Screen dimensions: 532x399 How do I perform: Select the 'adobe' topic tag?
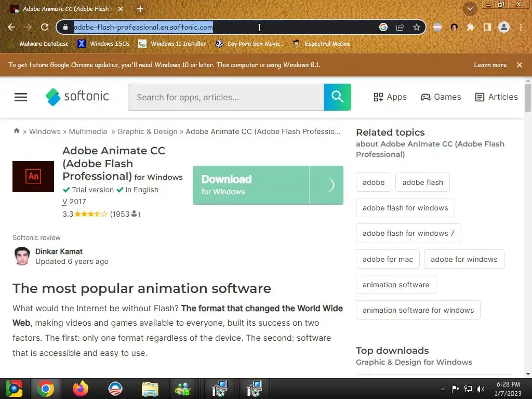[x=374, y=182]
